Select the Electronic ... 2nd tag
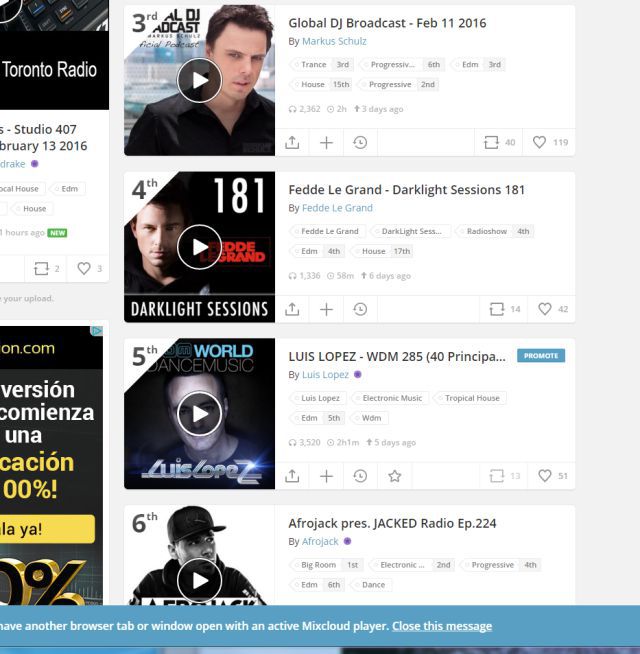The image size is (640, 654). (x=411, y=565)
